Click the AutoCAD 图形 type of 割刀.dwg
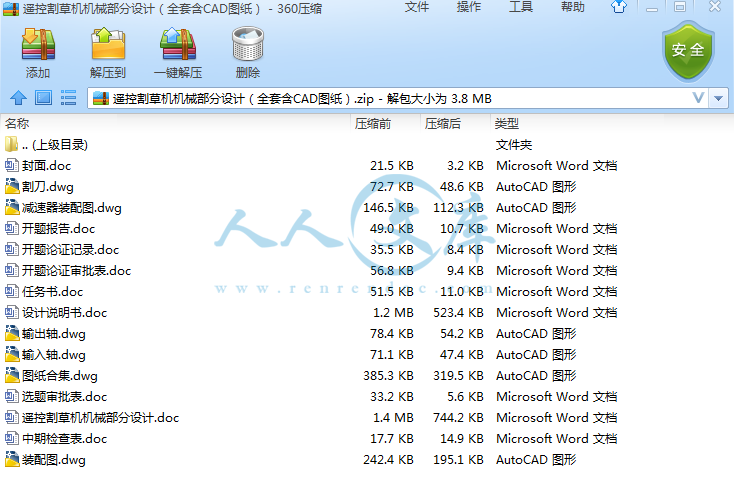734x490 pixels. (x=536, y=187)
